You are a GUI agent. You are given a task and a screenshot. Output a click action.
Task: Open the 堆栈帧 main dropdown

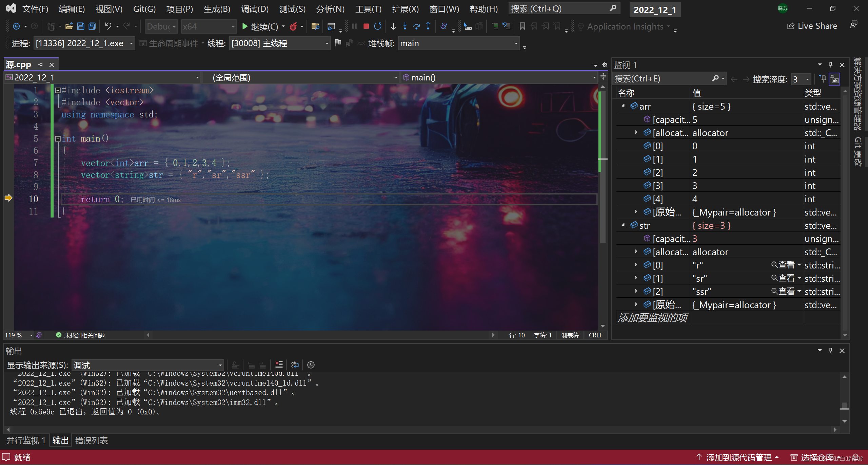459,43
